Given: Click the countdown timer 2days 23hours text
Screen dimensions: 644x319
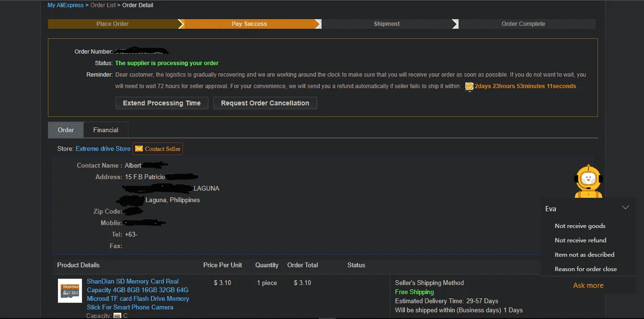Looking at the screenshot, I should coord(525,86).
